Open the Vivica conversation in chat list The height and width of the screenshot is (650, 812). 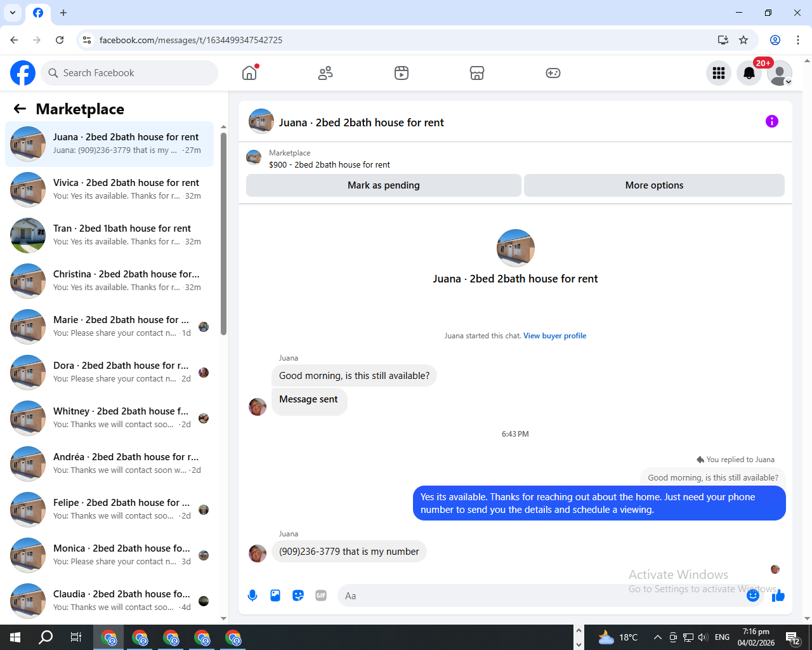coord(109,190)
